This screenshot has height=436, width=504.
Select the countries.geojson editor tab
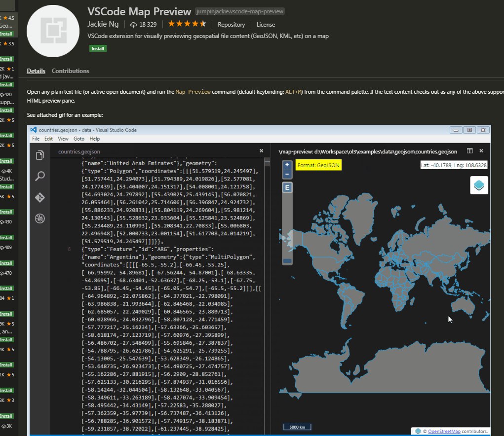click(x=79, y=151)
